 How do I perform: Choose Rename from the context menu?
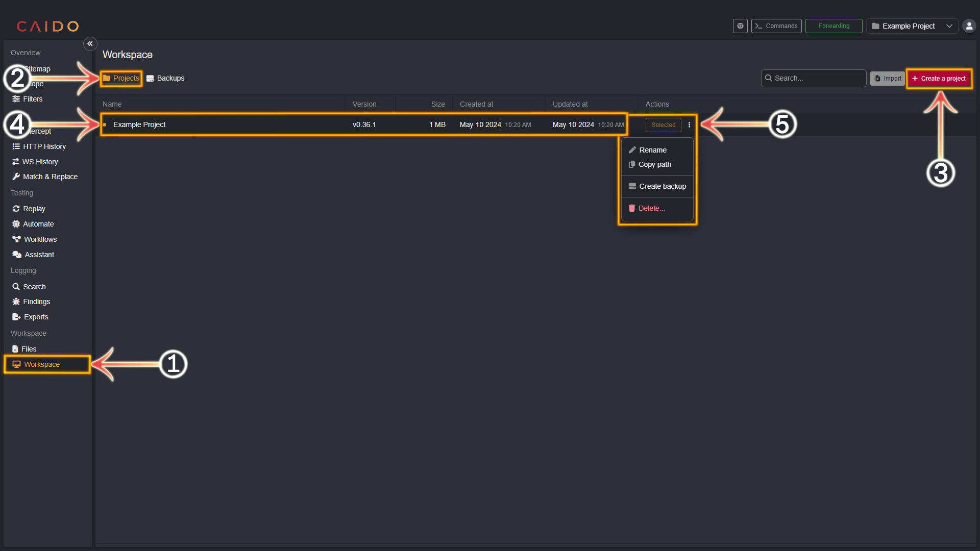pos(657,150)
